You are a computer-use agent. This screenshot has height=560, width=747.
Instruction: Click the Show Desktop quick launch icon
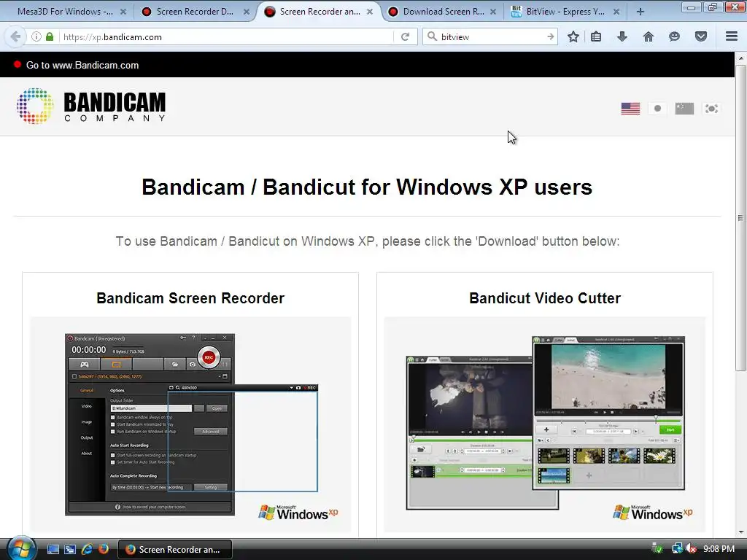click(x=53, y=550)
